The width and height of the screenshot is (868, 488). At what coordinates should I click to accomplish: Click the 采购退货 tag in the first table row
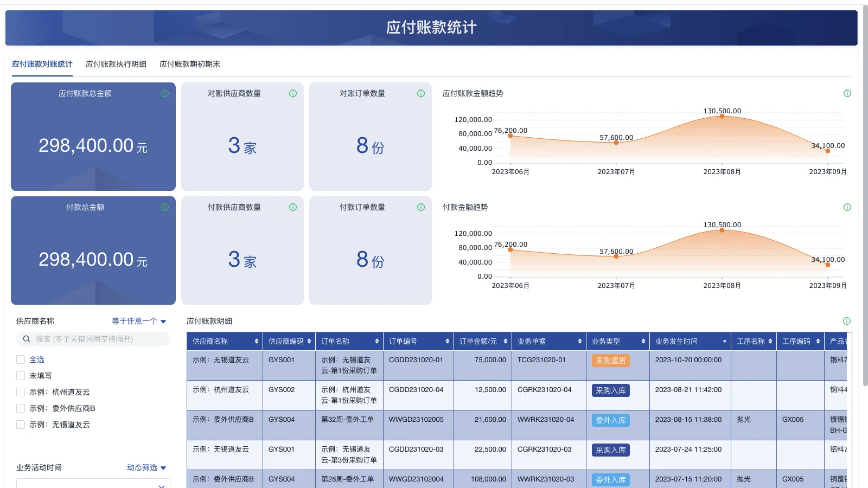611,359
